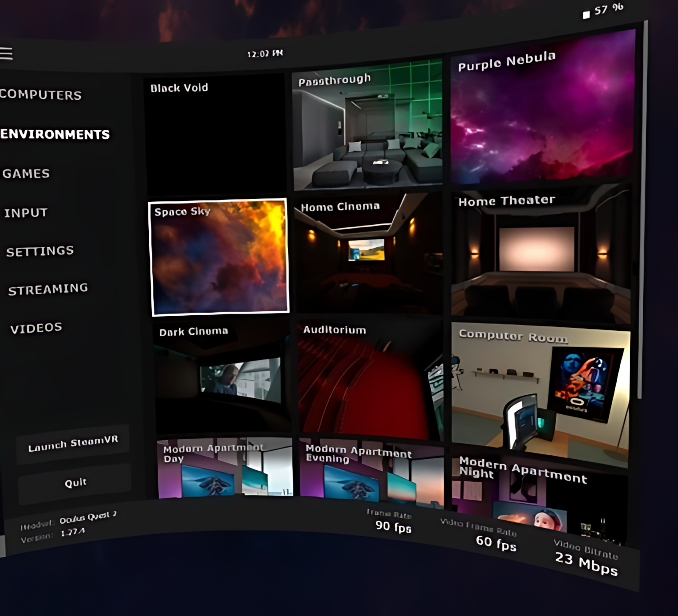Open the Videos section
678x616 pixels.
[x=36, y=328]
